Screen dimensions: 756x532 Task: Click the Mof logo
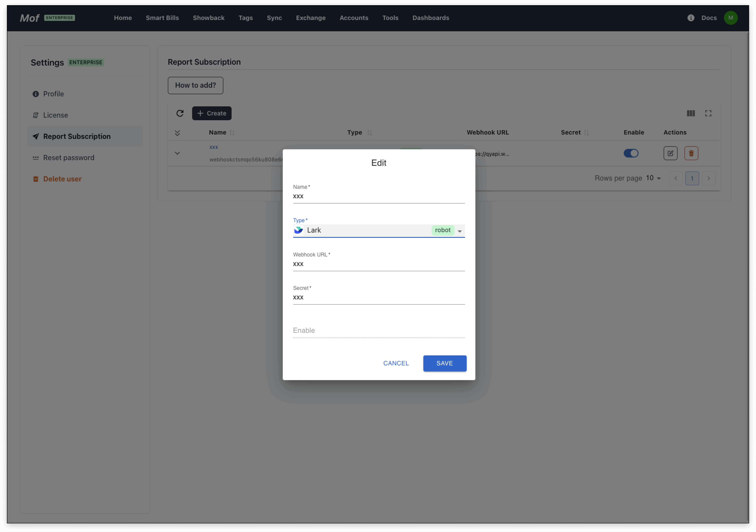tap(29, 18)
